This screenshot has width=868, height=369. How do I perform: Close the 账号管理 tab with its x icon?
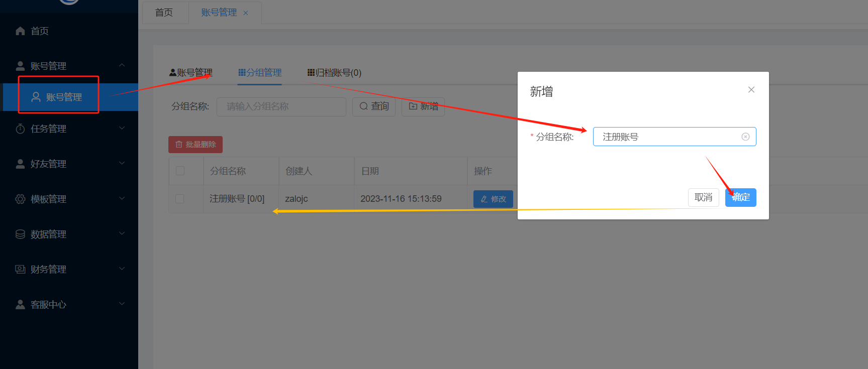click(246, 13)
